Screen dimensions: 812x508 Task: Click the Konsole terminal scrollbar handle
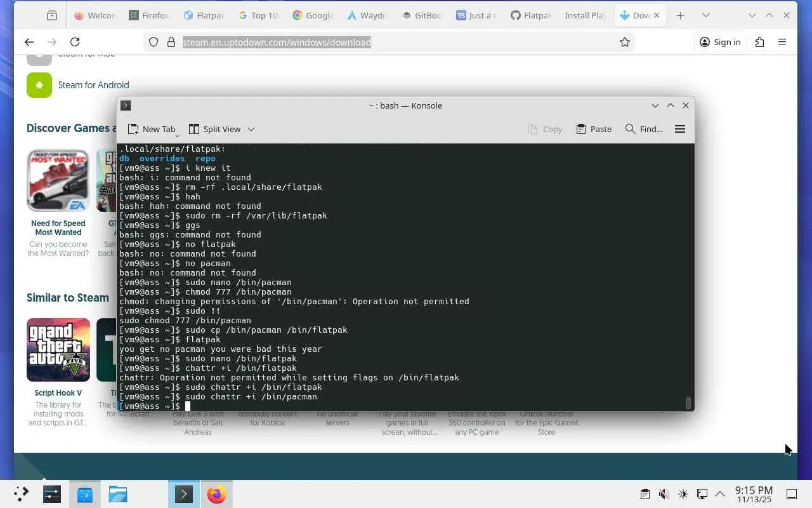coord(688,403)
